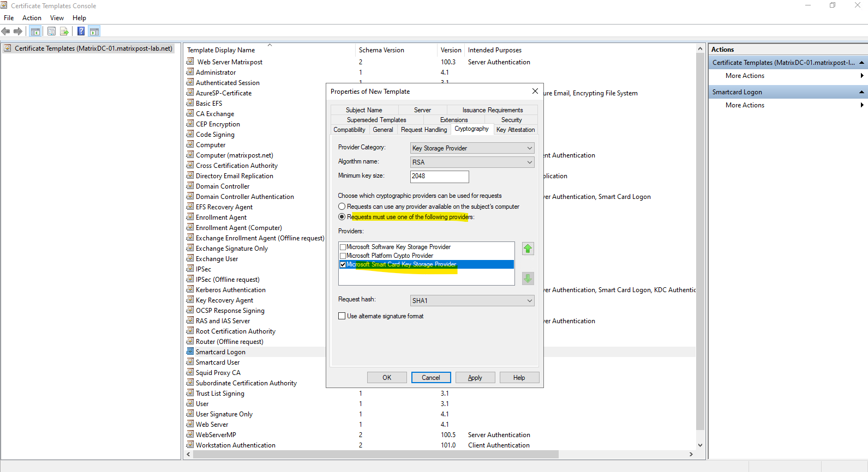Click the Basic EFS template icon
868x472 pixels.
pos(190,103)
